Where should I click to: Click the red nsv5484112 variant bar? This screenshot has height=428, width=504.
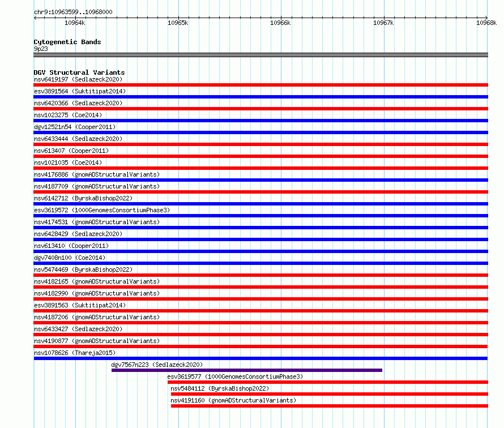[330, 394]
